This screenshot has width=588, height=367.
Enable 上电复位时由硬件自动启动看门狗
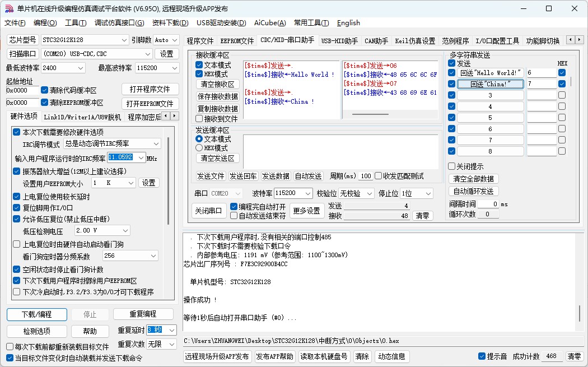click(x=16, y=244)
